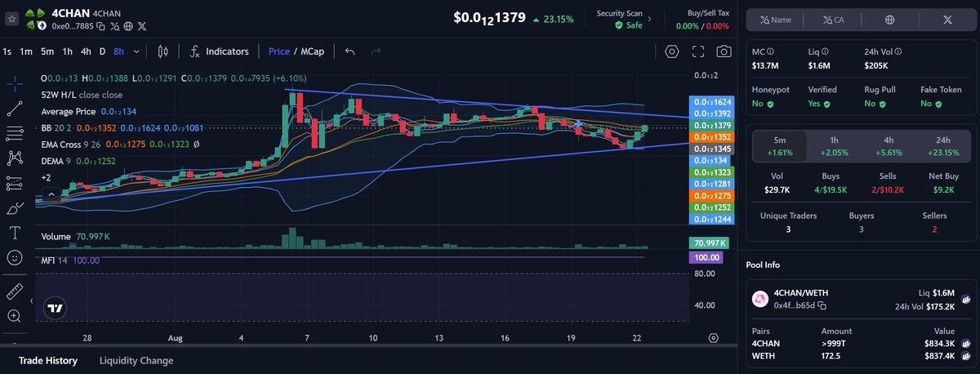Select the D daily timeframe
Viewport: 980px width, 374px height.
102,51
